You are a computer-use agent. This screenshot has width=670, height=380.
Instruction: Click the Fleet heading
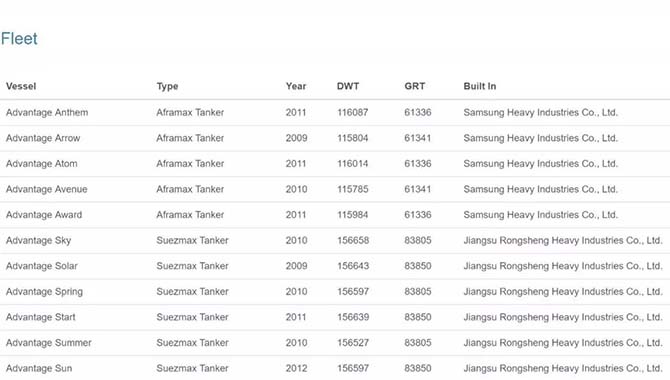click(x=19, y=39)
